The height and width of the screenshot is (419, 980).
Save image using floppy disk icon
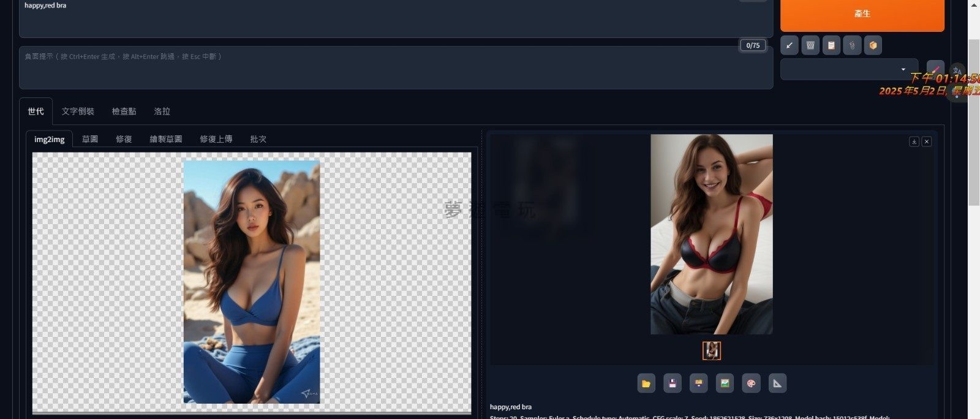[673, 383]
